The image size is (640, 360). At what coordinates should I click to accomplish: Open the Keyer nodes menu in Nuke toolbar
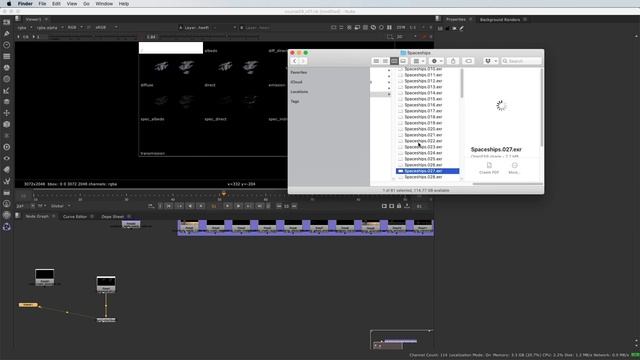pos(7,91)
